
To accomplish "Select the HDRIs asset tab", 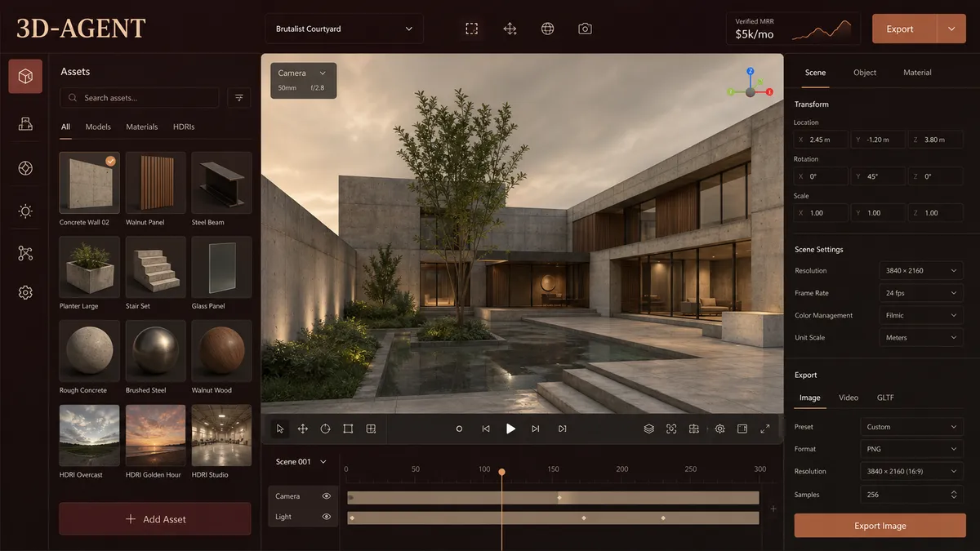I will 184,127.
